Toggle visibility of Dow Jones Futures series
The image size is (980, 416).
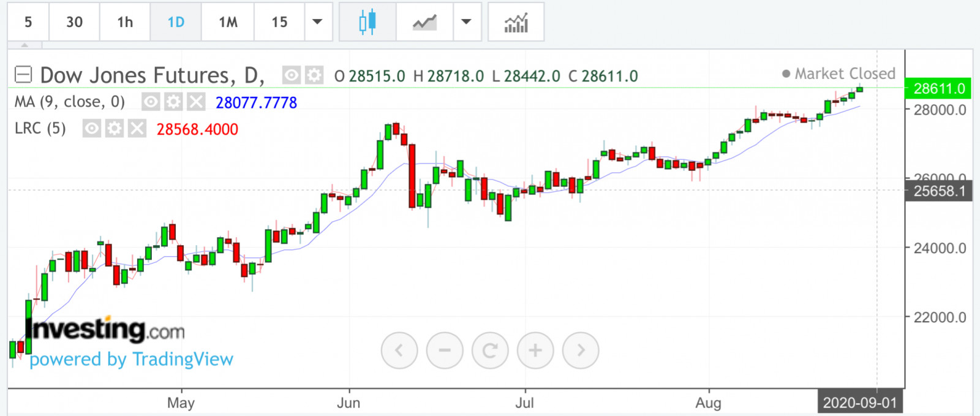[x=291, y=75]
